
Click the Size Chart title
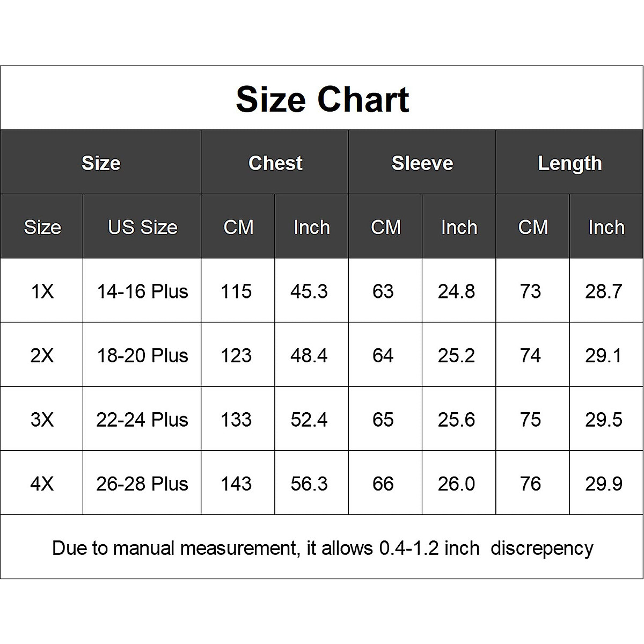click(322, 99)
